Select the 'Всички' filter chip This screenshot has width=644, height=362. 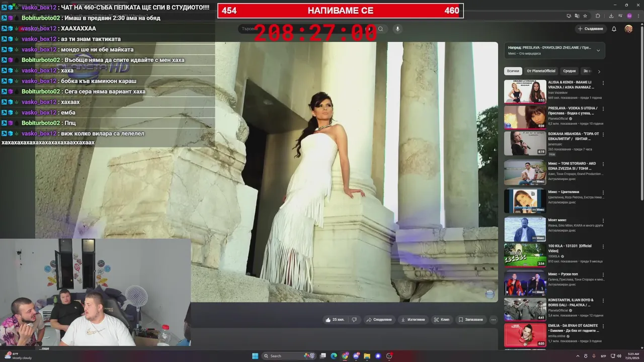coord(513,71)
